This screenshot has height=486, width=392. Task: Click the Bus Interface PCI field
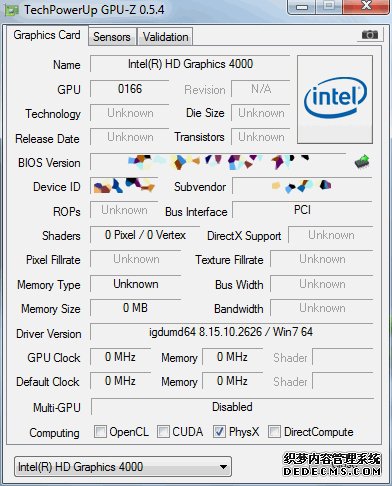pyautogui.click(x=302, y=210)
